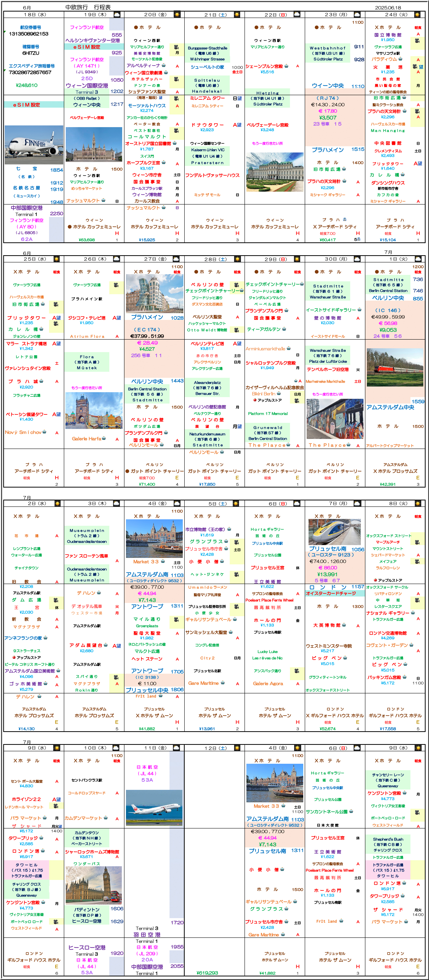Click the date 2025.06.18 at top right
The image size is (429, 980).
coord(388,8)
